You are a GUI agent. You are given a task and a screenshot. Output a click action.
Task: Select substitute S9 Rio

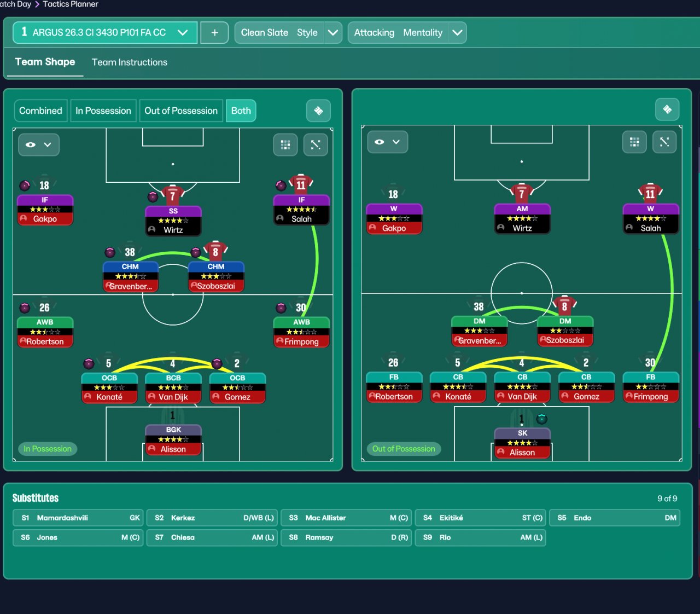[x=480, y=538]
